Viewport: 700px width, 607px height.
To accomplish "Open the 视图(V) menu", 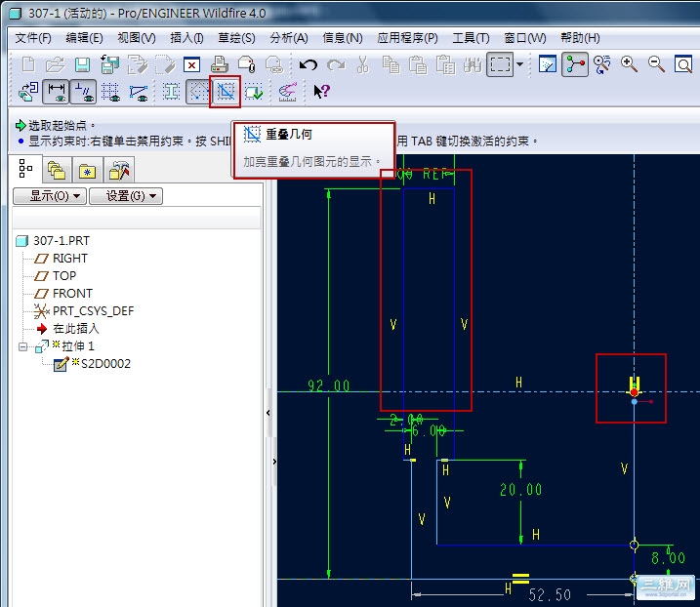I will click(136, 38).
